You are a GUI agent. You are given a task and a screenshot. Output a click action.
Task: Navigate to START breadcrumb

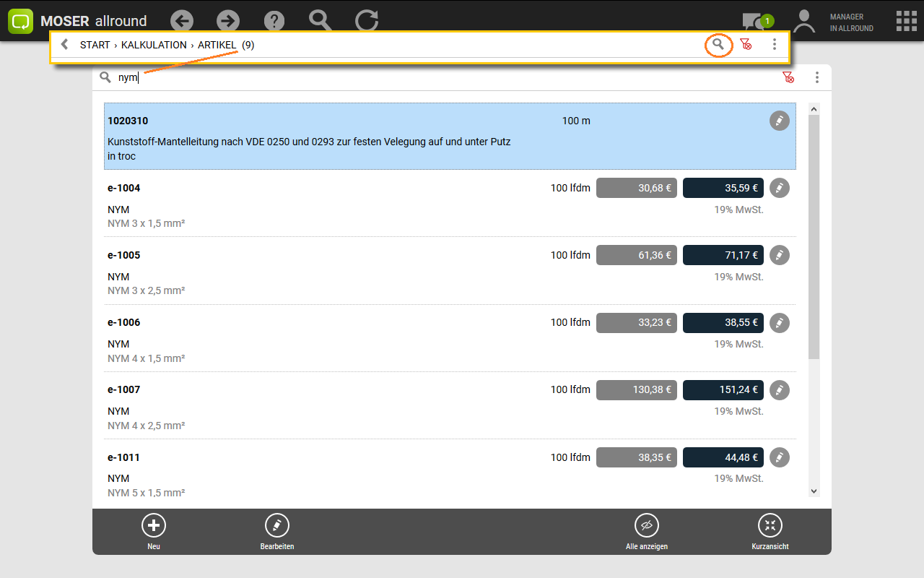point(95,45)
